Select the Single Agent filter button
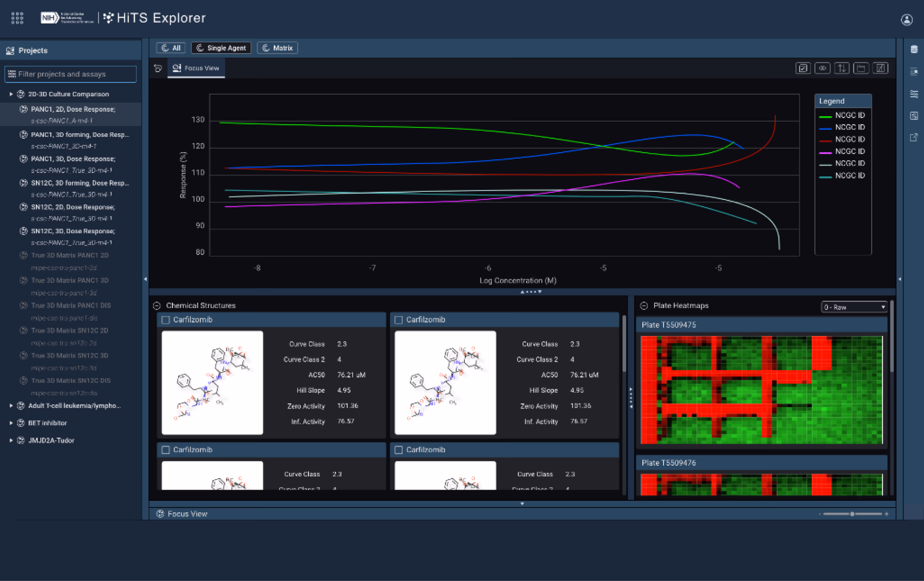This screenshot has width=924, height=581. click(221, 48)
